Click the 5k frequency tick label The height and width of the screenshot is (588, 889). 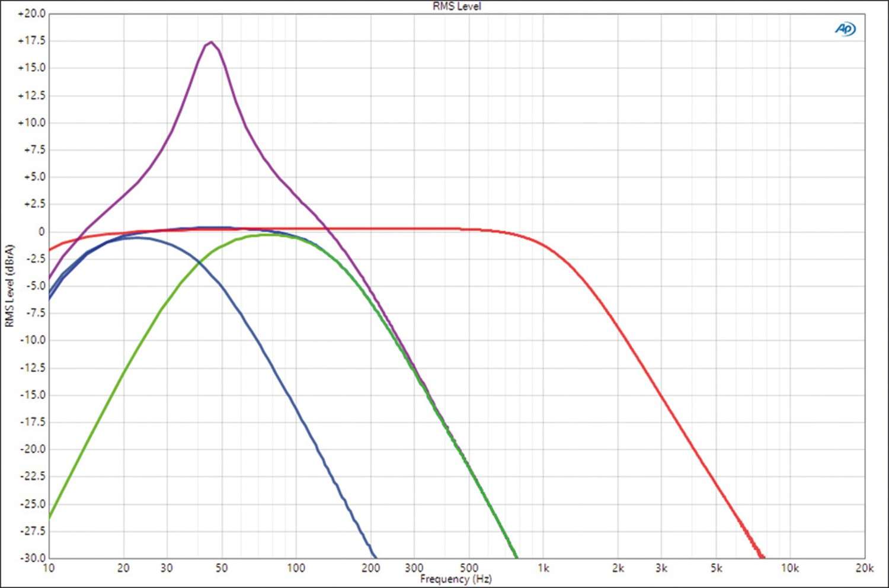(x=717, y=568)
